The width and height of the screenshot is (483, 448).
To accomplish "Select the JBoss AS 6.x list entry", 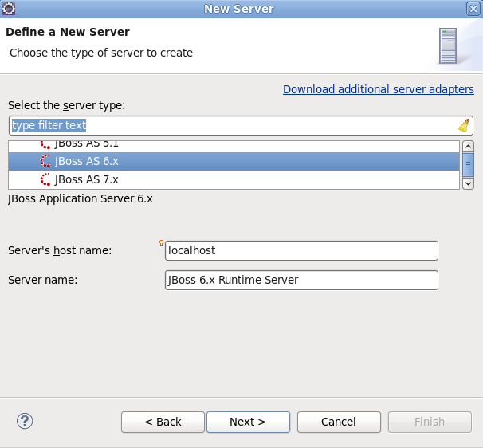I will point(86,161).
